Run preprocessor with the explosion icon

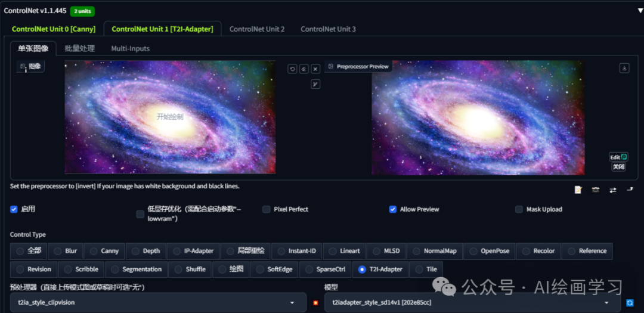pyautogui.click(x=315, y=303)
